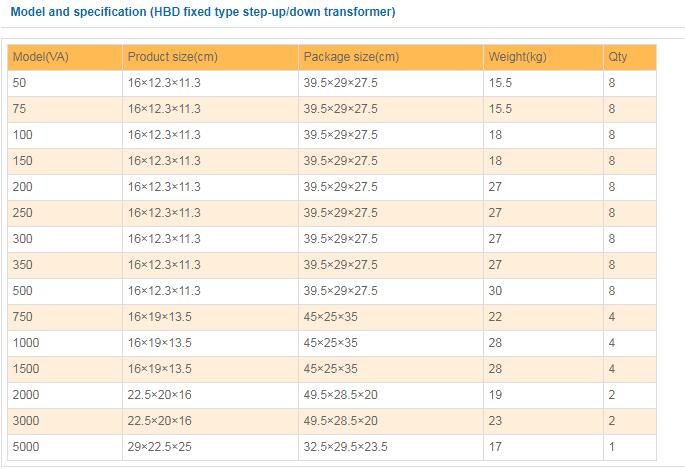Click product size 29×22.5×25 cell
This screenshot has height=469, width=685.
tap(211, 447)
